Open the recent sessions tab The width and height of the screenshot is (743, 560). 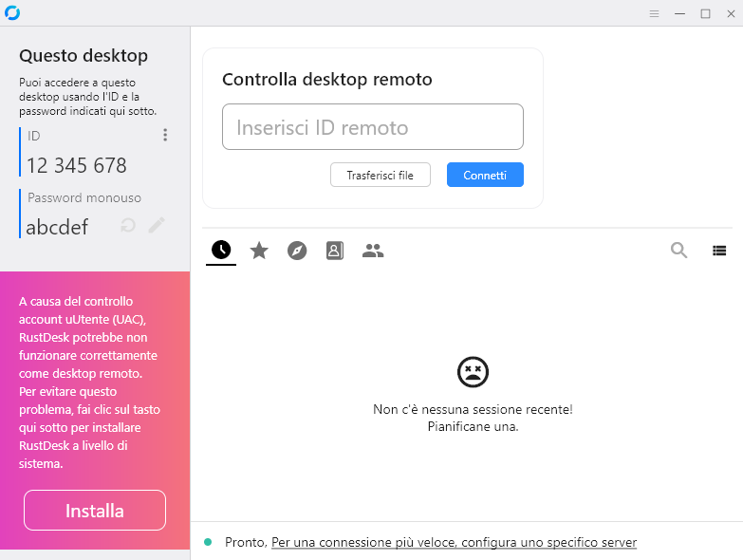pyautogui.click(x=221, y=251)
